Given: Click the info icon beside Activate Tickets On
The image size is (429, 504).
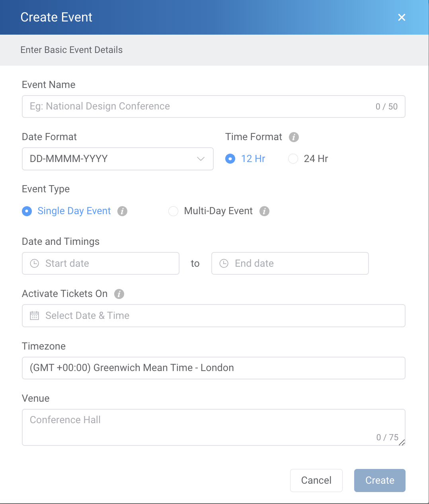Looking at the screenshot, I should coord(119,294).
